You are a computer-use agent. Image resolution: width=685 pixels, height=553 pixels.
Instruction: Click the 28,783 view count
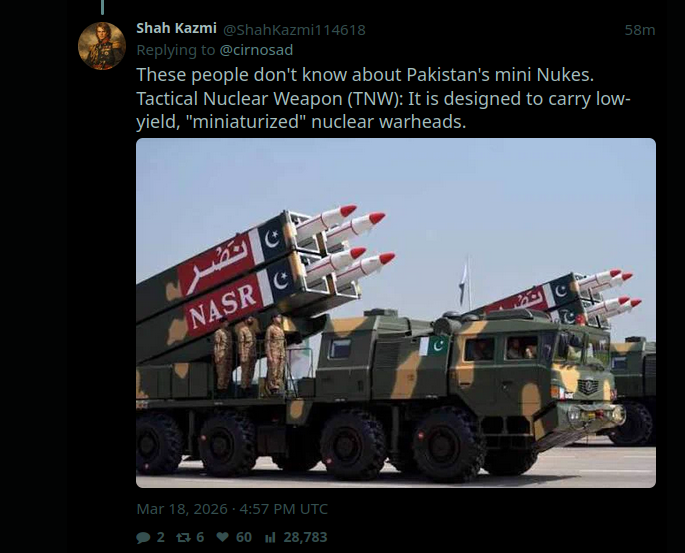tap(305, 537)
